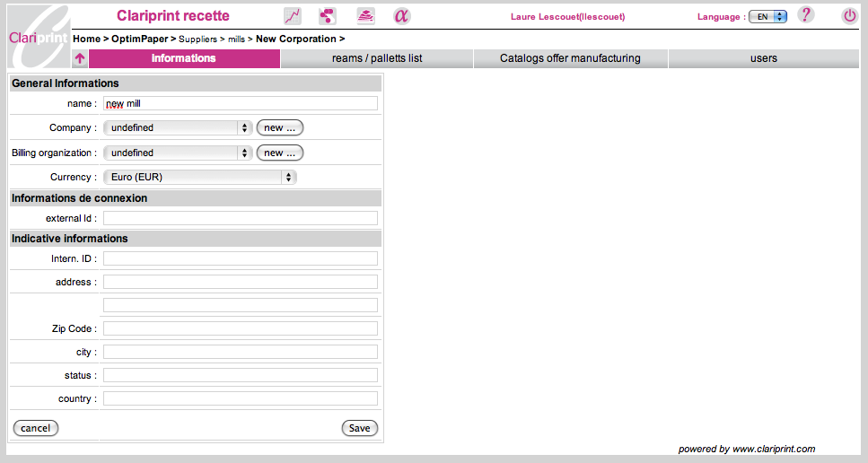Click the Clariprint logo

click(x=36, y=36)
